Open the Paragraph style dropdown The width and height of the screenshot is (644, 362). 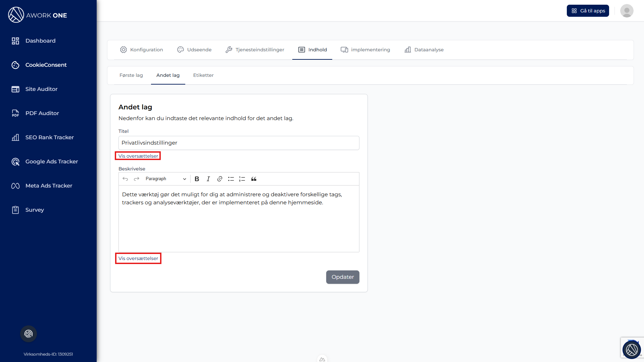(x=165, y=179)
